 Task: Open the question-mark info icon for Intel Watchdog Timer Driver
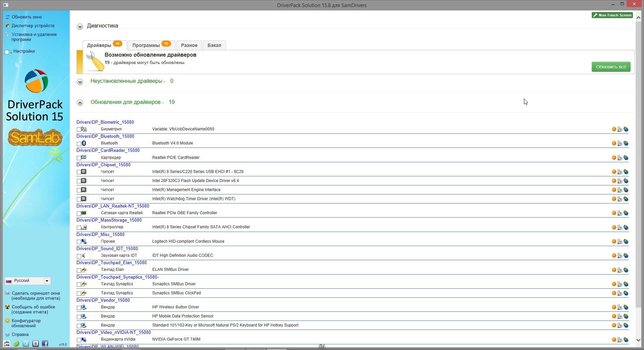pos(620,199)
